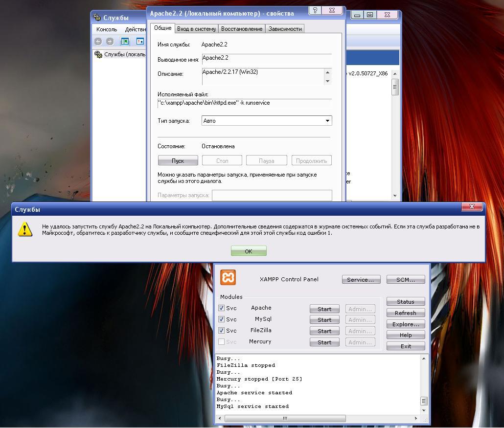Open the Действие menu

point(136,29)
